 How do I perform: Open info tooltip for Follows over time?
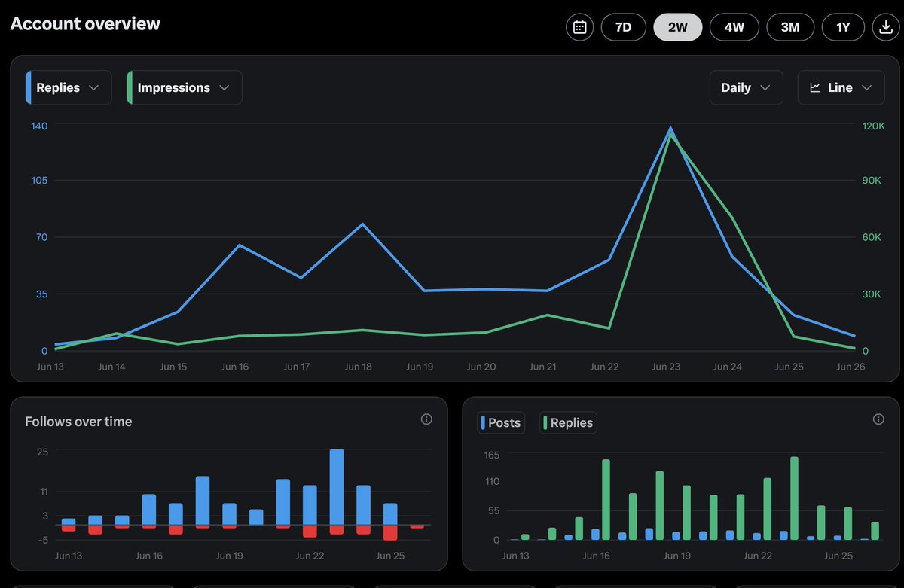coord(426,419)
